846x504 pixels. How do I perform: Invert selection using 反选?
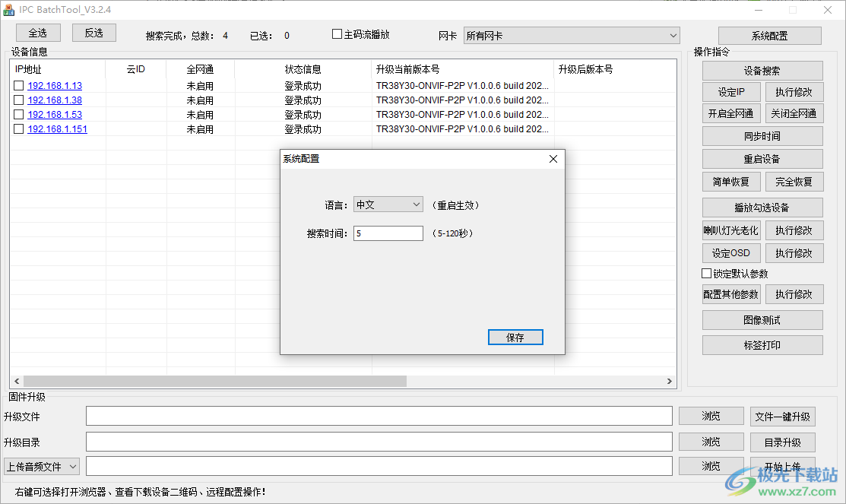click(94, 32)
